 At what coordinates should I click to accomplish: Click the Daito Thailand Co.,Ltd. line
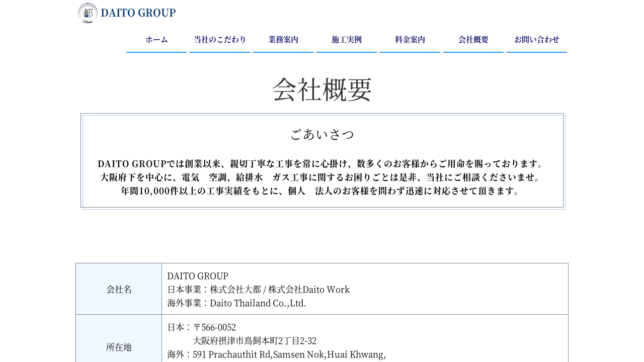click(236, 303)
